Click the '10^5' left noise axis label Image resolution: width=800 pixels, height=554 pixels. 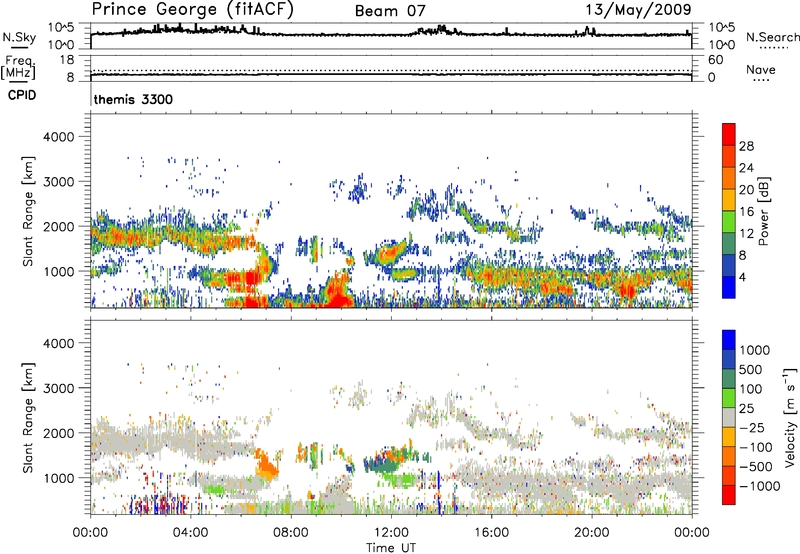[x=61, y=27]
